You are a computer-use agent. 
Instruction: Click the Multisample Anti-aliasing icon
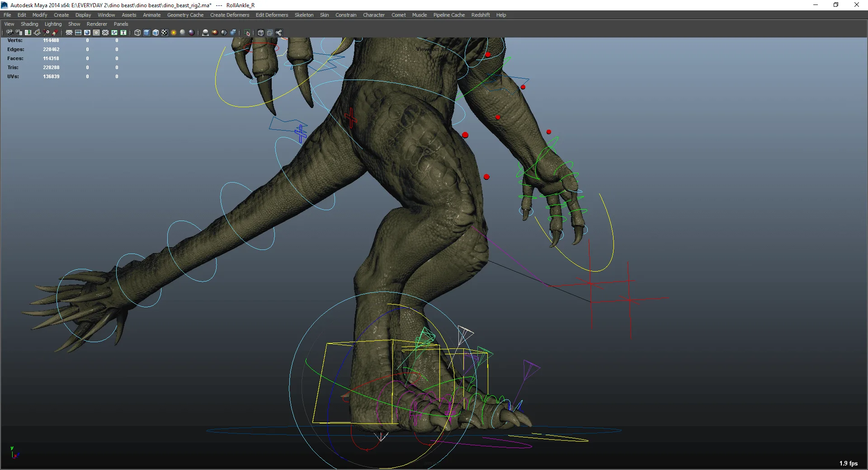[224, 33]
